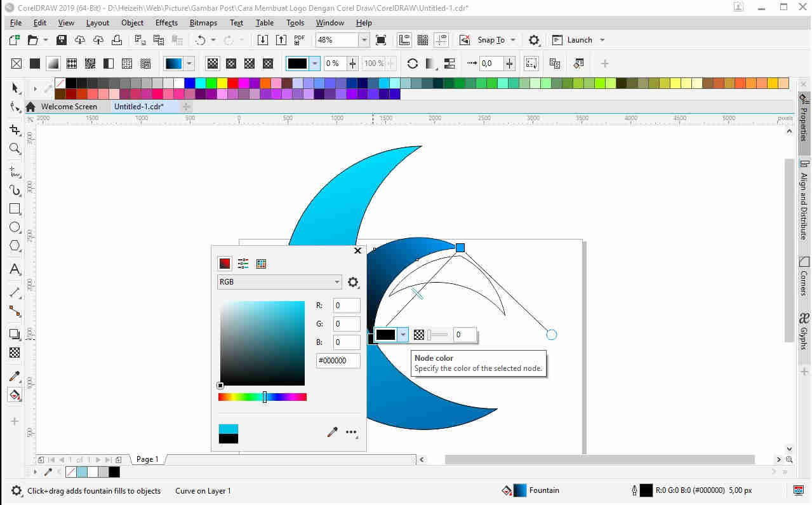812x505 pixels.
Task: Select Bitmap pattern fill type
Action: click(90, 64)
